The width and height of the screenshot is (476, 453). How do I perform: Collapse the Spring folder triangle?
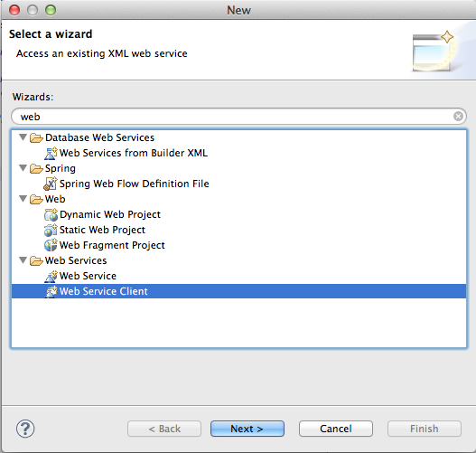23,168
